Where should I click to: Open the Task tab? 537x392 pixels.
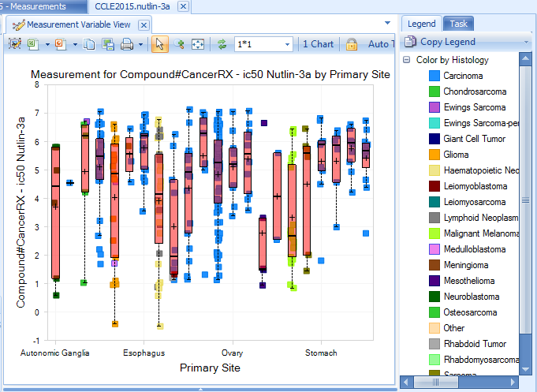tap(459, 24)
